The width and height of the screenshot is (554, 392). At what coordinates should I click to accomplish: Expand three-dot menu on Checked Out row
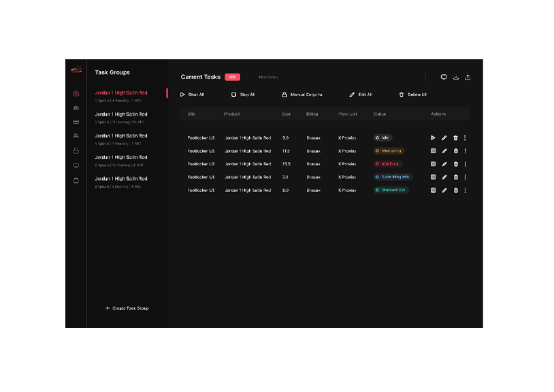(x=465, y=191)
